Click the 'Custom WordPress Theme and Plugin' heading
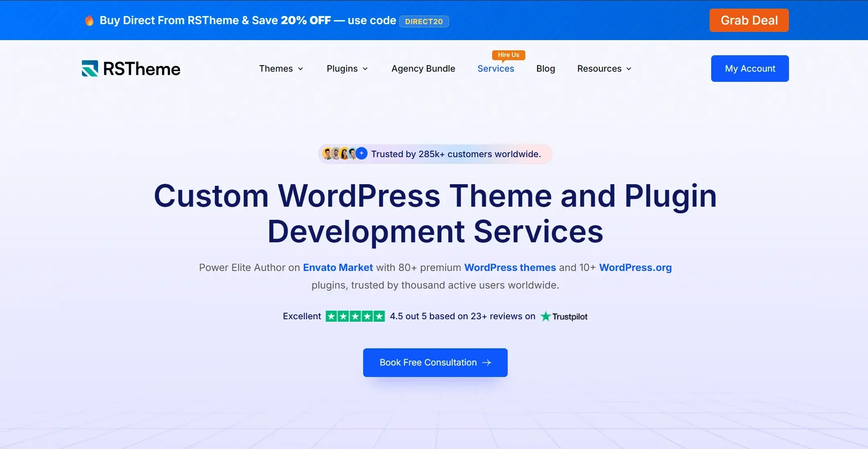 pos(435,196)
